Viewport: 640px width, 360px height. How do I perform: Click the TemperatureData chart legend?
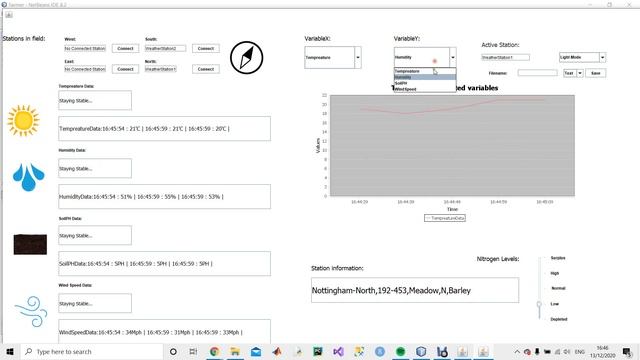[x=445, y=218]
